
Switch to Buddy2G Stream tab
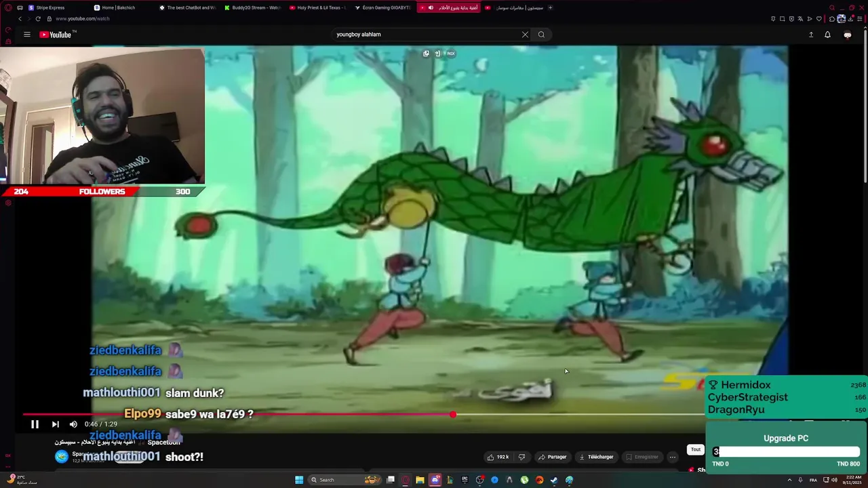(252, 7)
